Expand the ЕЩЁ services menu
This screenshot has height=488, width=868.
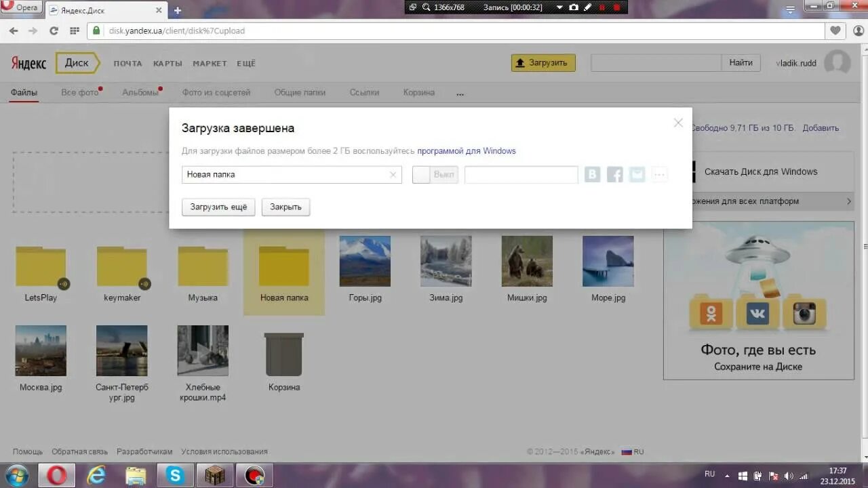(246, 64)
